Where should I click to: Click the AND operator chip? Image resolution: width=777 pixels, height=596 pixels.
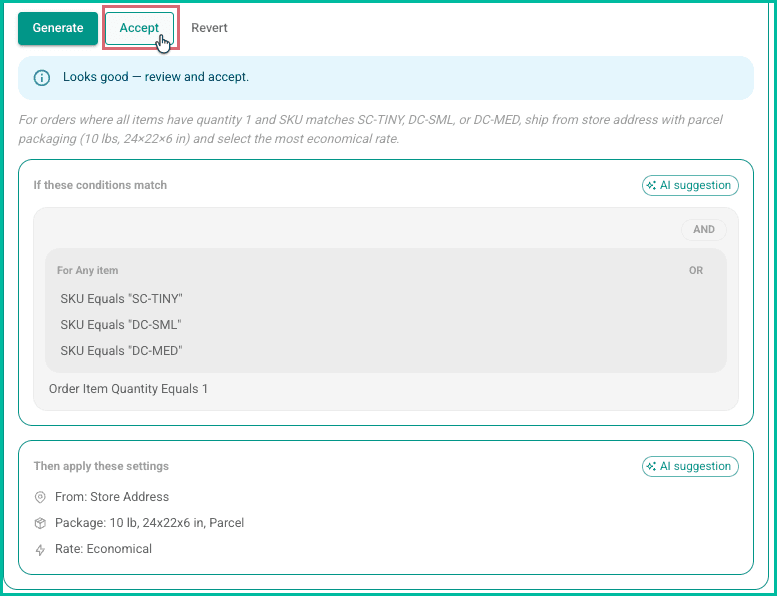704,230
